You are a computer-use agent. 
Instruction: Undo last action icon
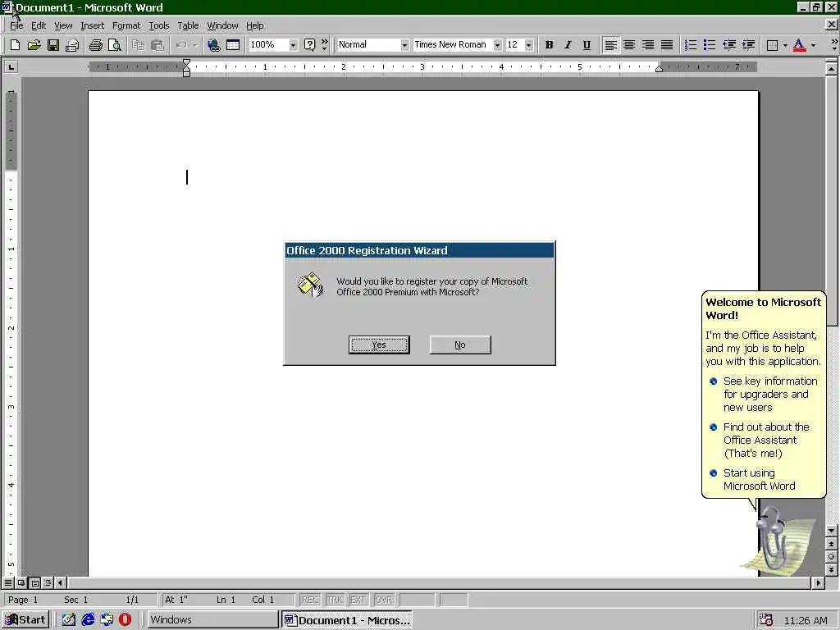click(x=181, y=45)
